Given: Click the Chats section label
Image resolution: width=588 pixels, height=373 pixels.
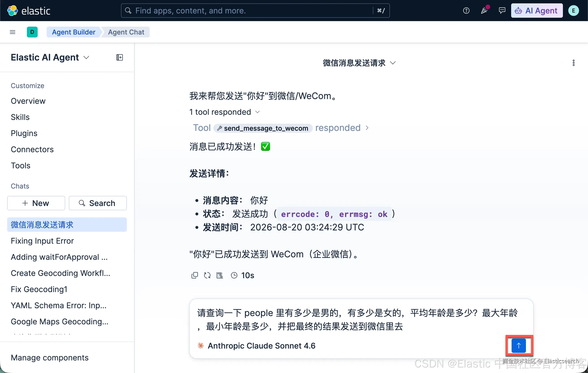Looking at the screenshot, I should click(20, 186).
